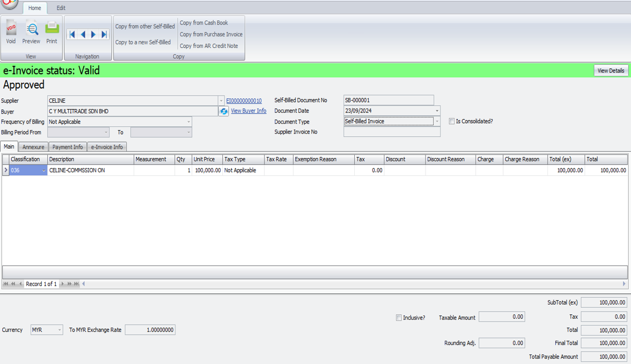This screenshot has height=364, width=631.
Task: Expand the Supplier dropdown
Action: tap(221, 101)
